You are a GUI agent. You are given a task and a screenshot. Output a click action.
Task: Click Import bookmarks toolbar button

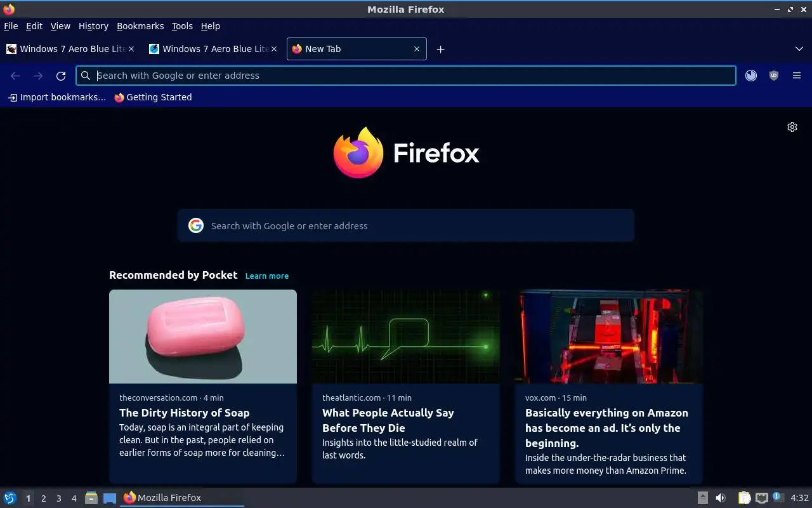(x=56, y=97)
